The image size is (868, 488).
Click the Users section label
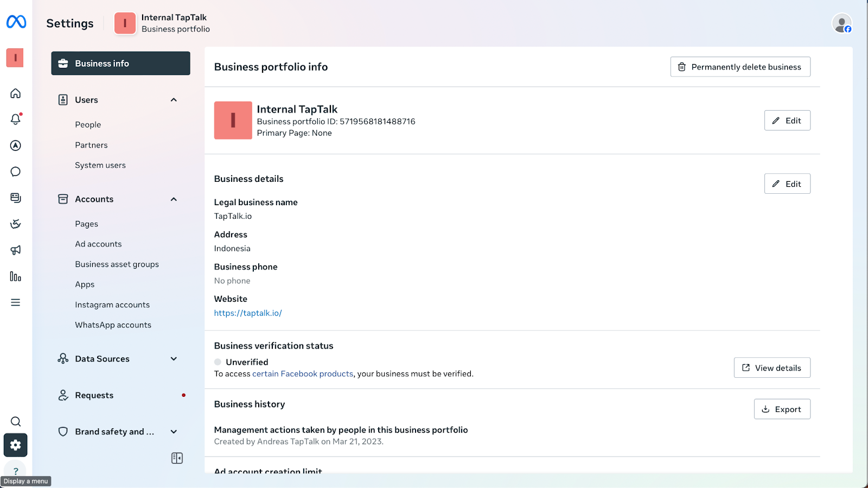[x=86, y=100]
